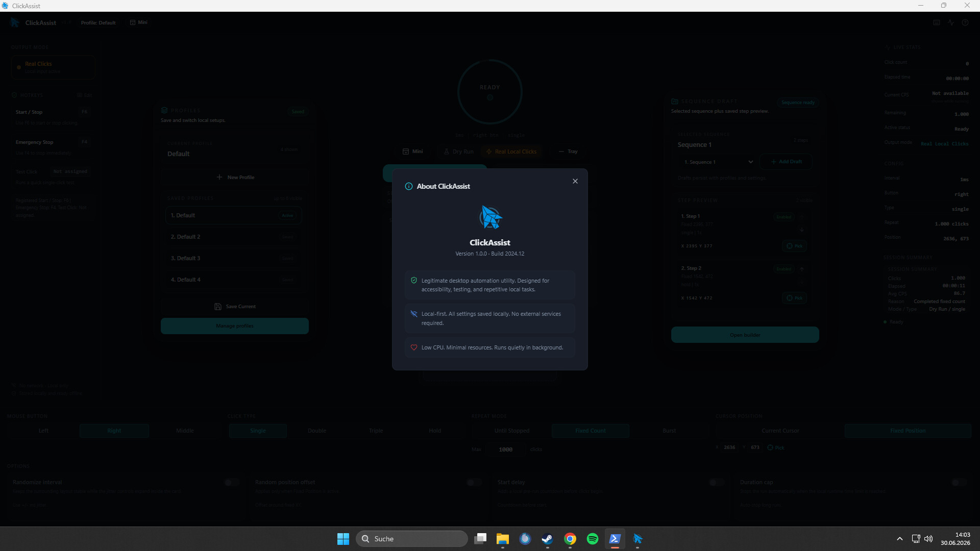Select saved profile 1. Default
This screenshot has height=551, width=980.
click(x=234, y=215)
